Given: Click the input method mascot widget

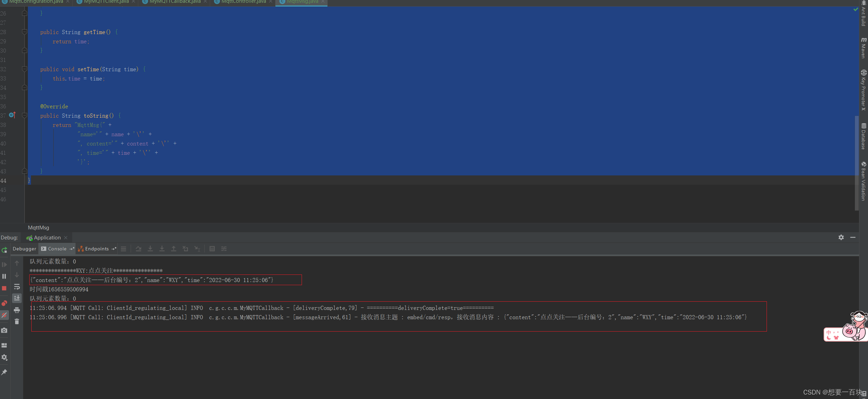Looking at the screenshot, I should click(x=846, y=326).
